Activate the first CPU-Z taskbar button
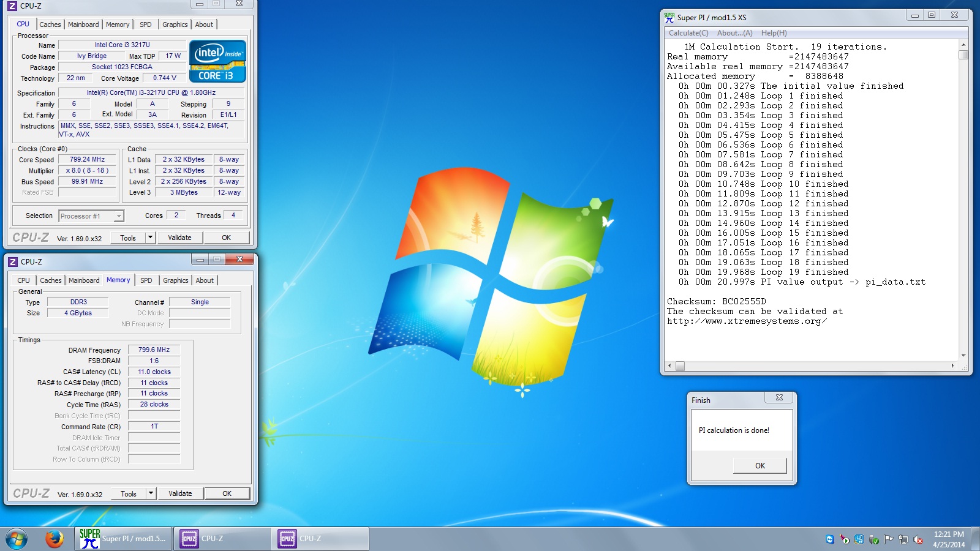This screenshot has height=551, width=980. 222,539
